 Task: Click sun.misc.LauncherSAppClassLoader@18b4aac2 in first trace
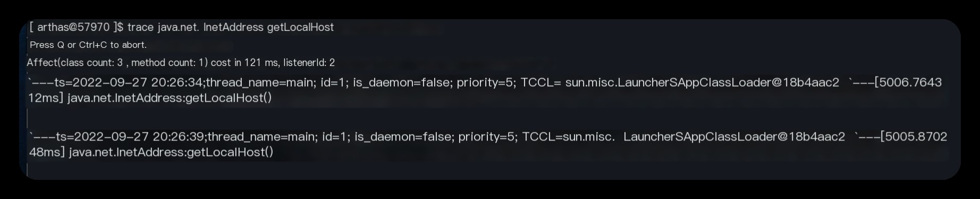(x=702, y=82)
